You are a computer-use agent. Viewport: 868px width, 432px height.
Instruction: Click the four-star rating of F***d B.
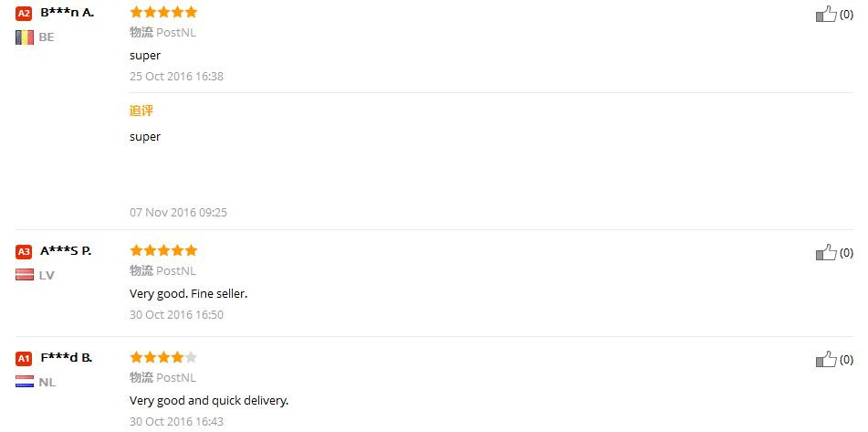[163, 357]
